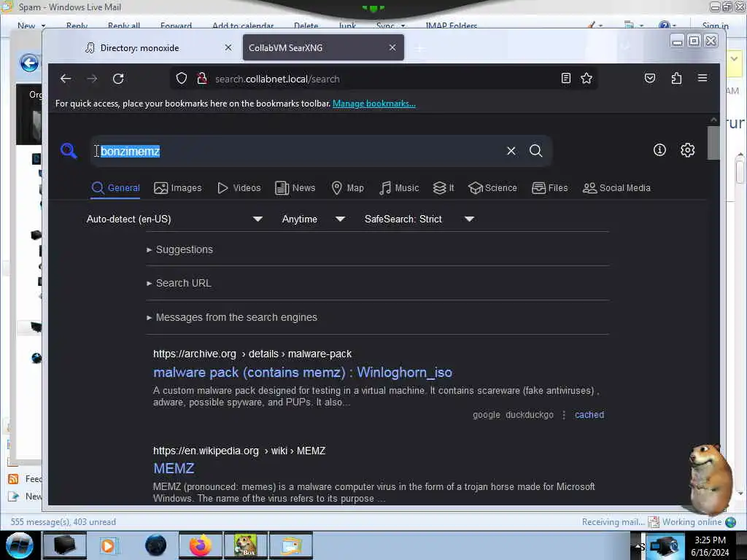Viewport: 747px width, 560px height.
Task: Select the General search category
Action: point(116,188)
